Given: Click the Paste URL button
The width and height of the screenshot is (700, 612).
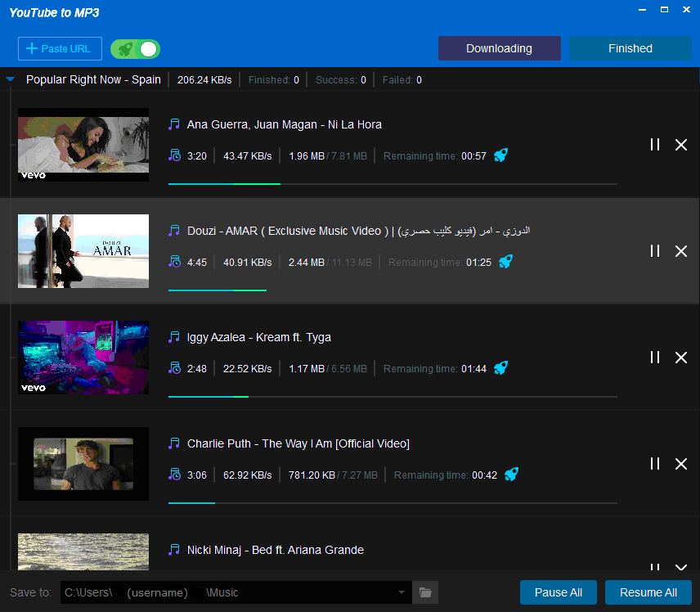Looking at the screenshot, I should pyautogui.click(x=60, y=49).
